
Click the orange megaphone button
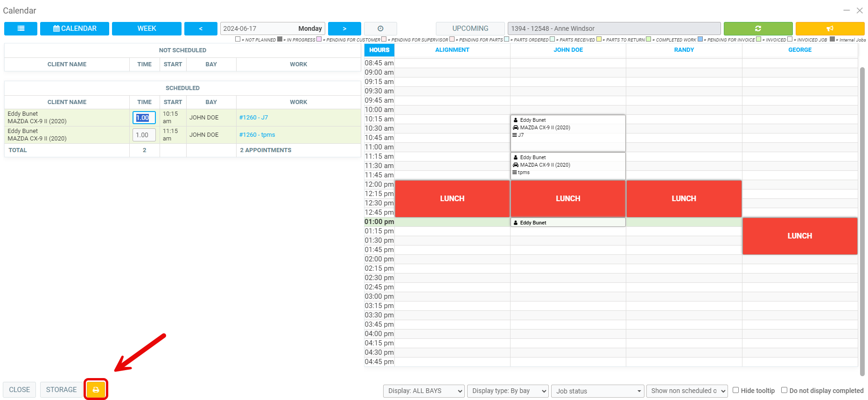(830, 28)
